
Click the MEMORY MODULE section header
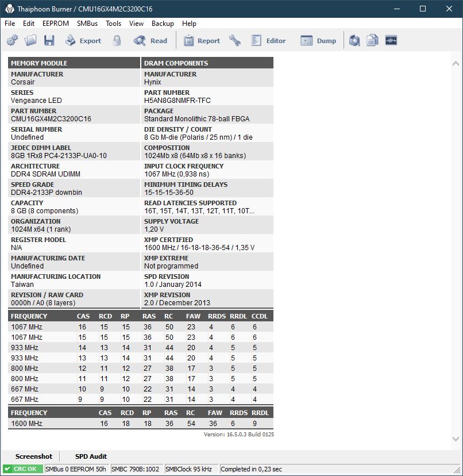pyautogui.click(x=74, y=63)
